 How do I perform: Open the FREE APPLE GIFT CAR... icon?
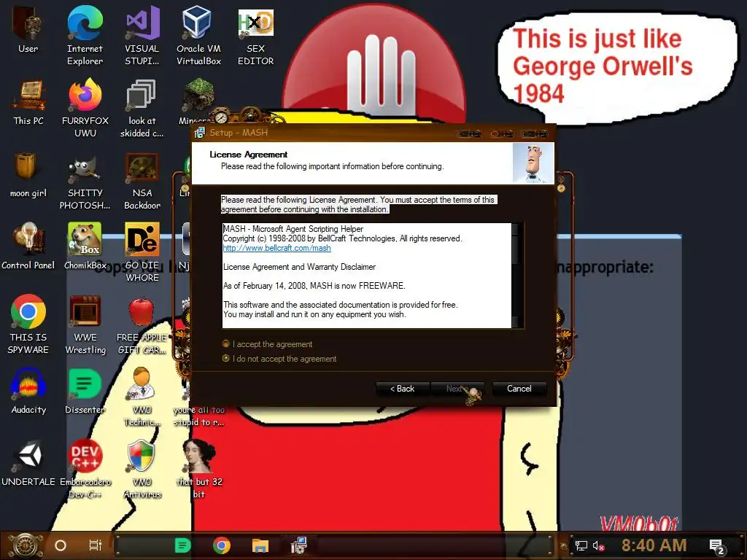[x=142, y=324]
